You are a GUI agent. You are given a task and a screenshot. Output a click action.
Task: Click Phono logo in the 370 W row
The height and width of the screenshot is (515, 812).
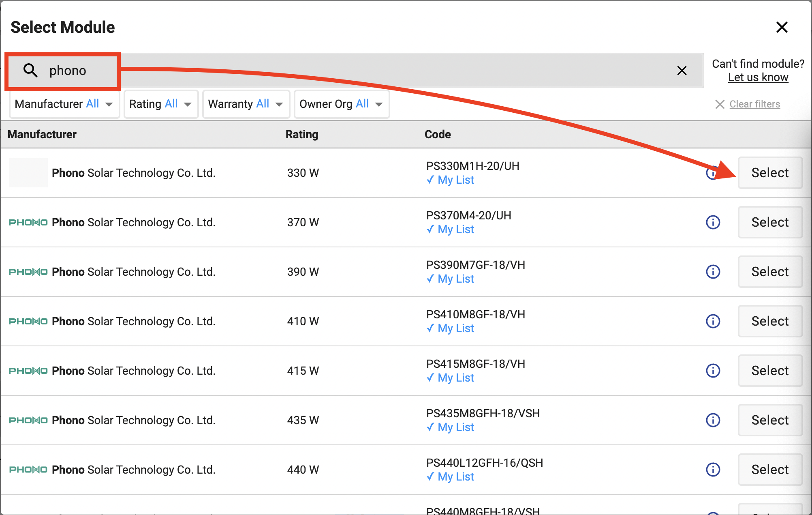click(28, 222)
